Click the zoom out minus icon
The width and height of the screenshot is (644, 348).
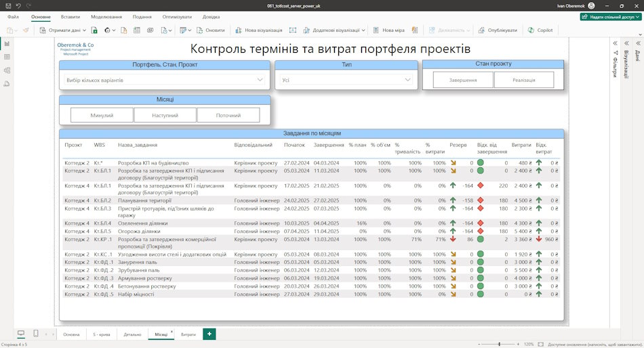tap(479, 345)
